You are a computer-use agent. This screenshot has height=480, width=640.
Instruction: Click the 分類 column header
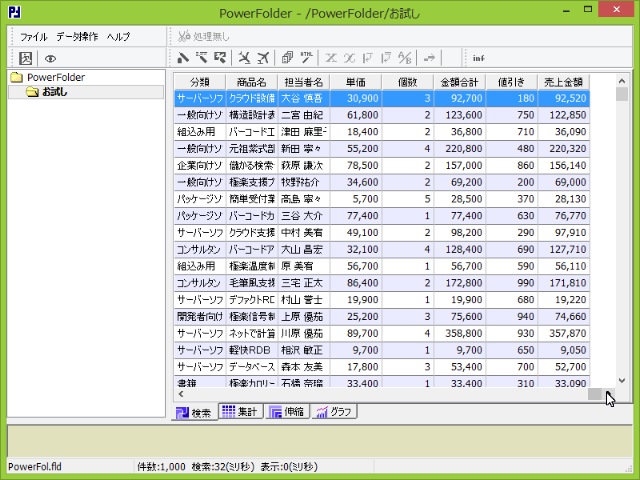tap(200, 82)
